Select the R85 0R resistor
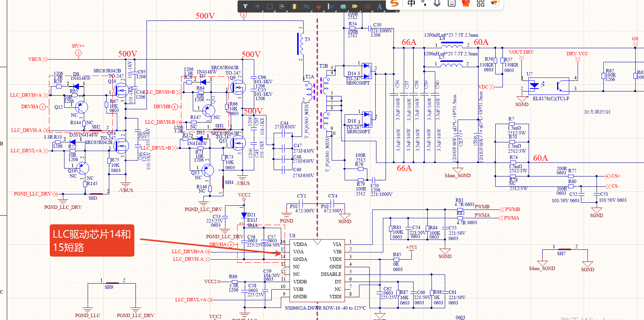 [396, 259]
